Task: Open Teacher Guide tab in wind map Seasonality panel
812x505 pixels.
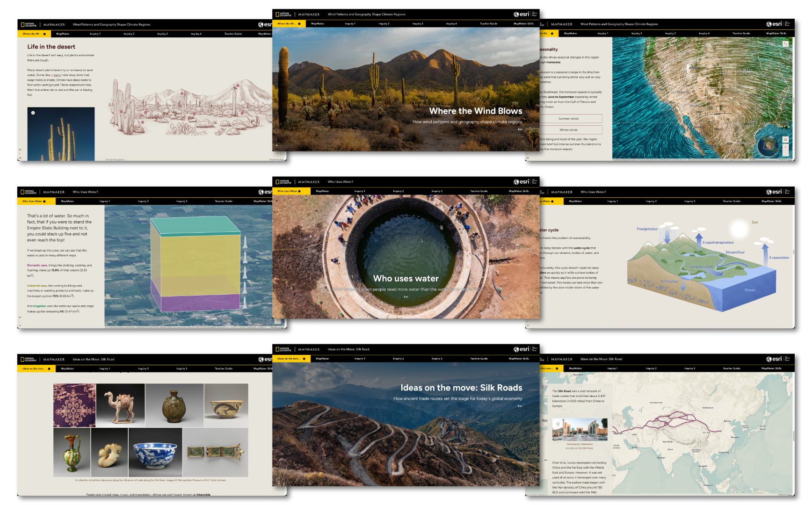Action: pos(741,33)
